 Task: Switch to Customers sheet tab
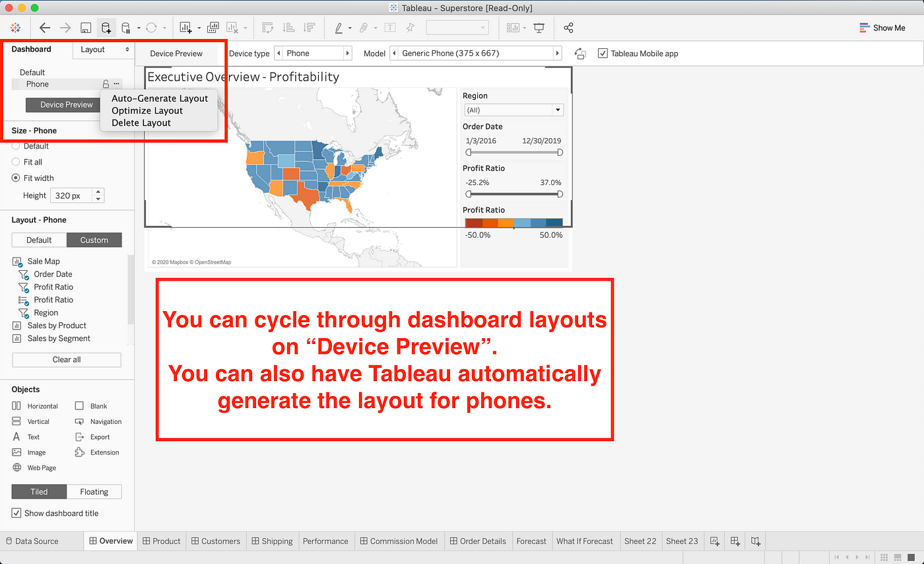tap(216, 541)
